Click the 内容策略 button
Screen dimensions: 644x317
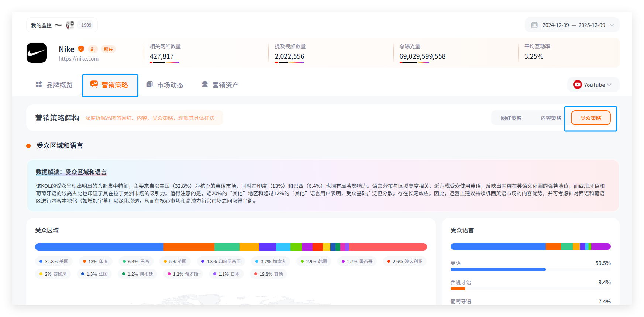click(x=551, y=118)
